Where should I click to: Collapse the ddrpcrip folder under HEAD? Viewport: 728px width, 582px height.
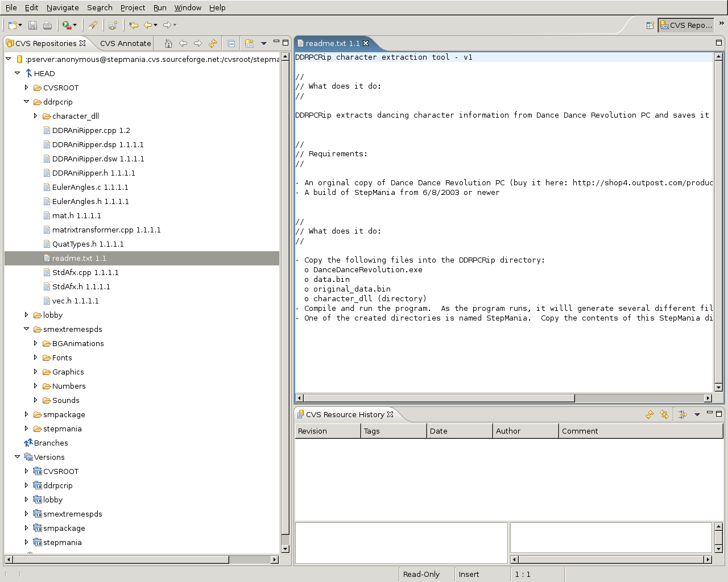coord(26,102)
